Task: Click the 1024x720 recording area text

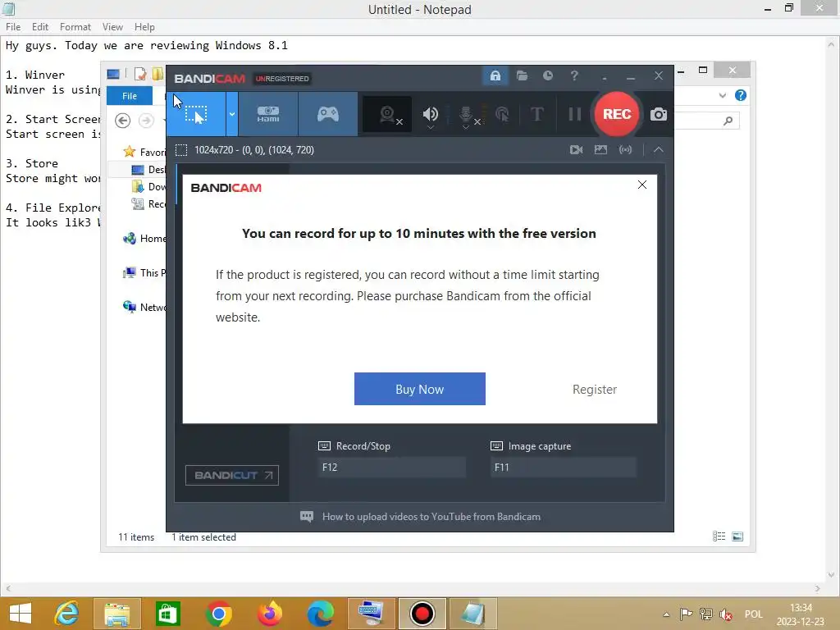Action: 254,150
